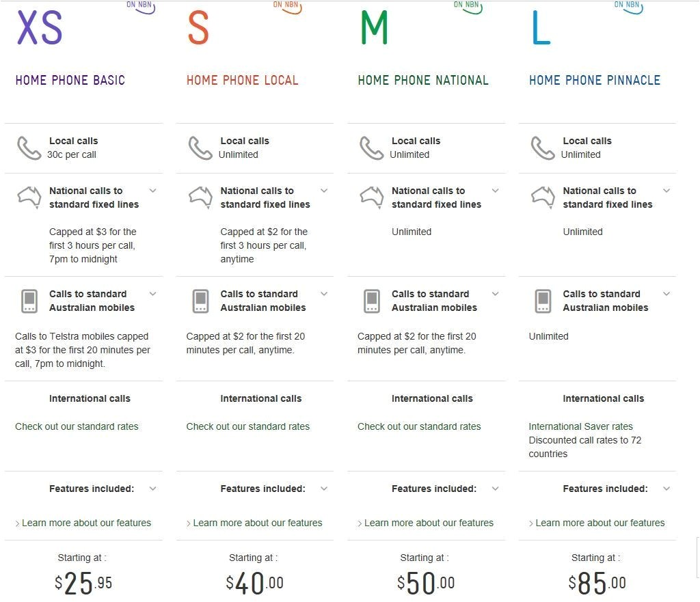Click the Australia map icon in Home Phone Basic
The image size is (700, 602).
click(x=29, y=197)
